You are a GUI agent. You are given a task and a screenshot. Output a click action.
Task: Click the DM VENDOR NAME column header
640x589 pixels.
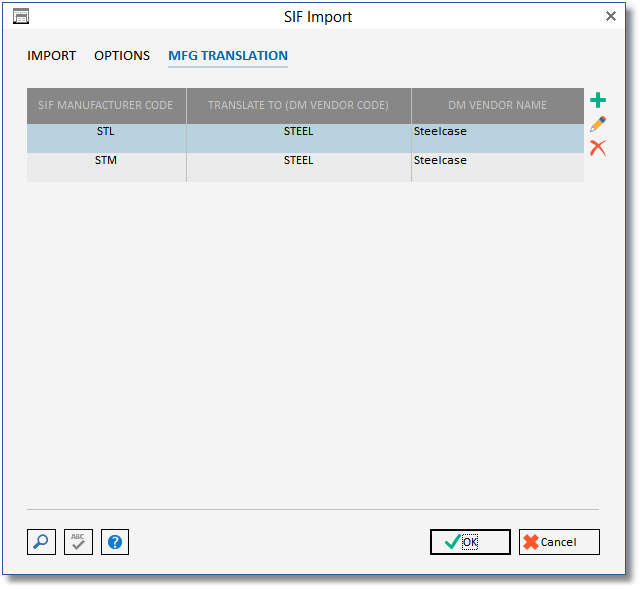(498, 106)
